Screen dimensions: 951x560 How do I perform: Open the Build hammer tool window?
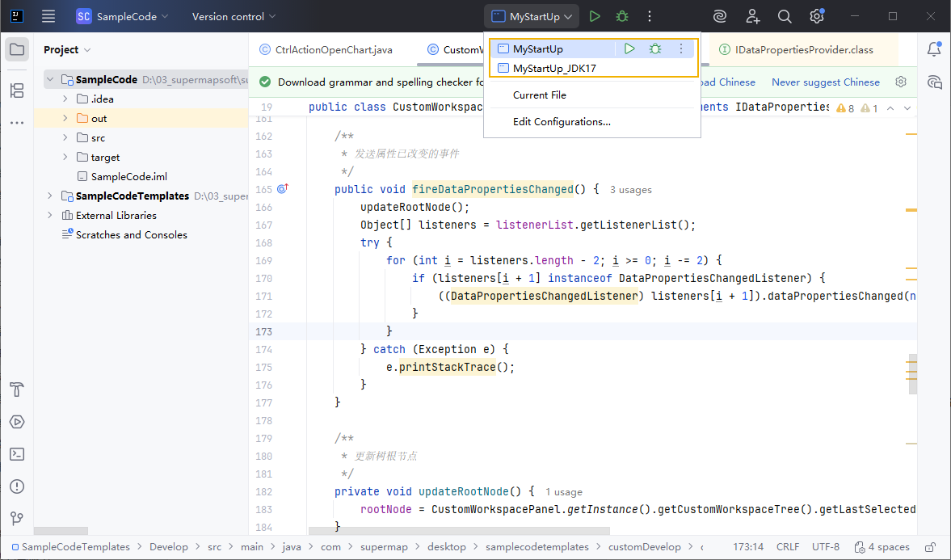click(17, 389)
